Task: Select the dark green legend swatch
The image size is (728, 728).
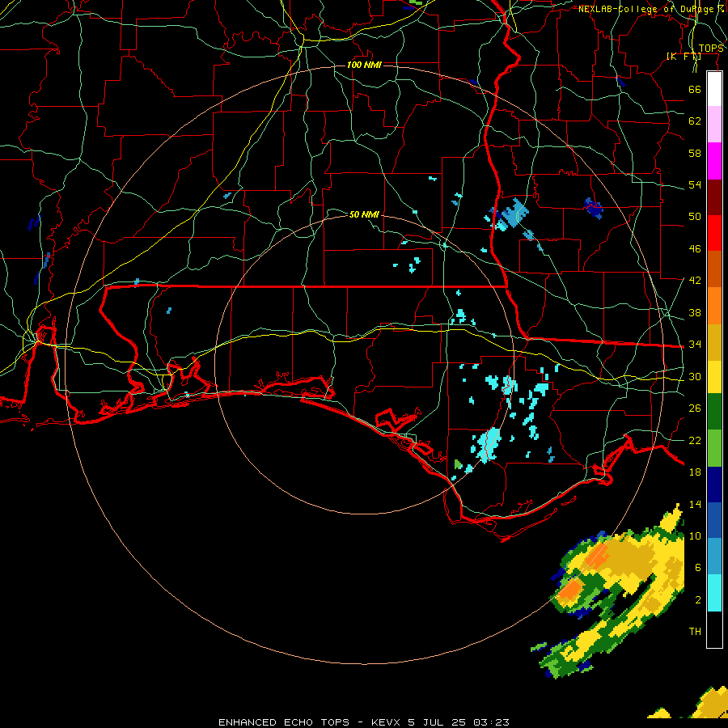Action: 714,412
